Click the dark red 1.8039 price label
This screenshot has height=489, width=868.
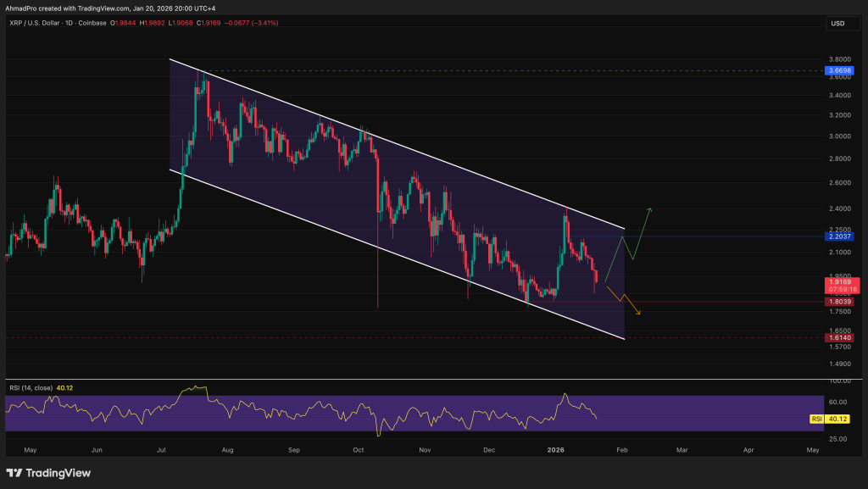point(844,301)
